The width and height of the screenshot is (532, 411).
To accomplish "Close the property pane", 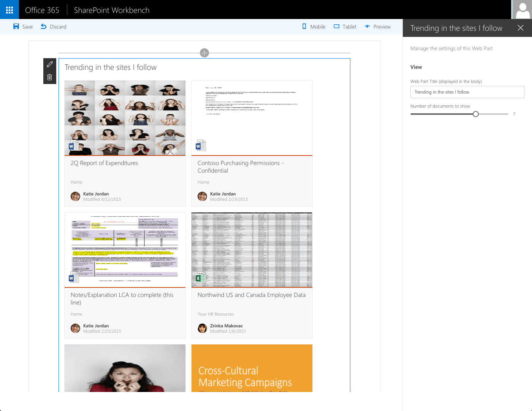I will pyautogui.click(x=521, y=28).
